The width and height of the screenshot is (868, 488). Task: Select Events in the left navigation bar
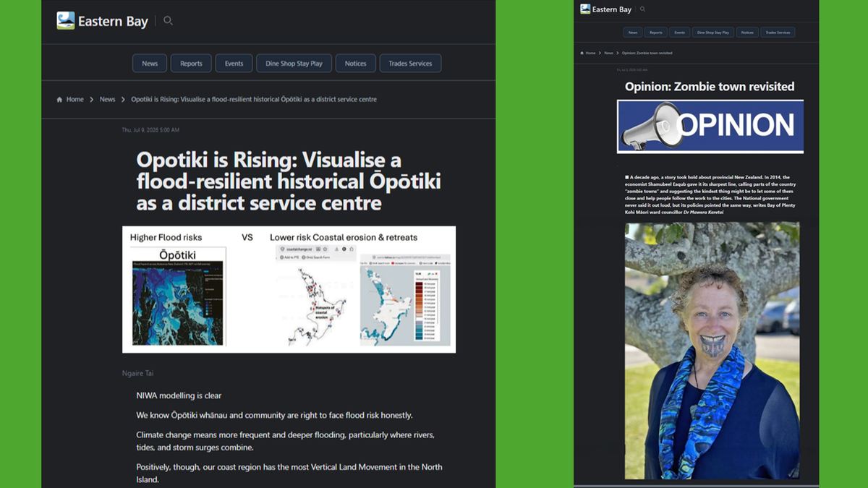click(234, 64)
